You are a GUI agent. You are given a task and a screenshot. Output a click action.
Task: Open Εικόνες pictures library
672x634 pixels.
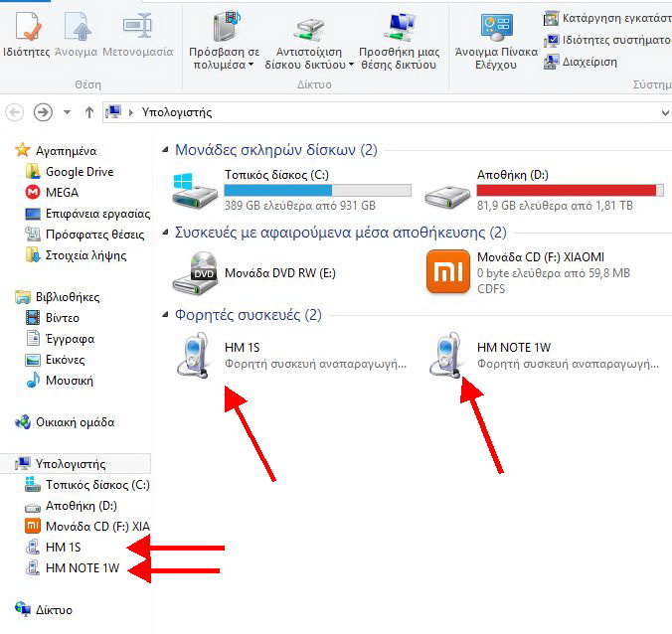point(55,360)
